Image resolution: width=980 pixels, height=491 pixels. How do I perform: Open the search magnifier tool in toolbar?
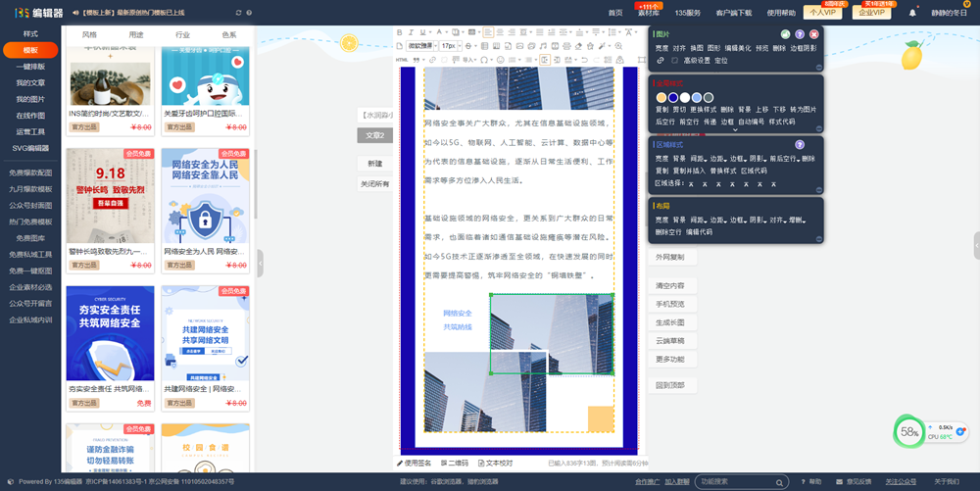618,46
